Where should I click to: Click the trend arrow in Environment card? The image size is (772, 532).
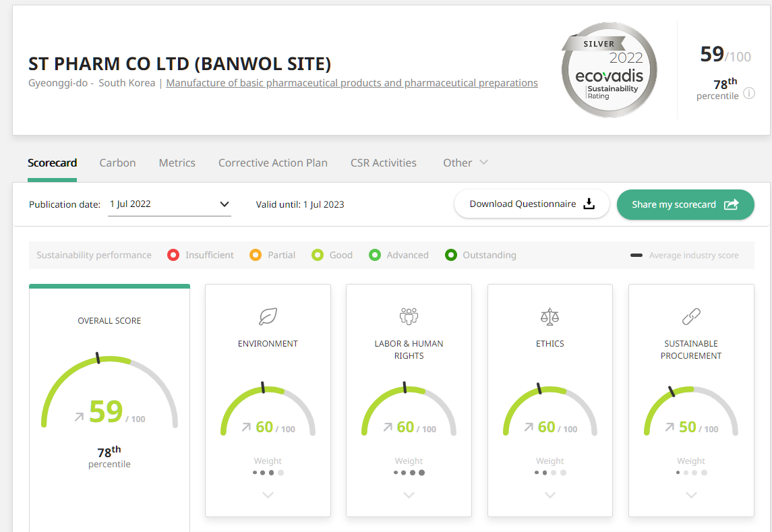(x=246, y=427)
